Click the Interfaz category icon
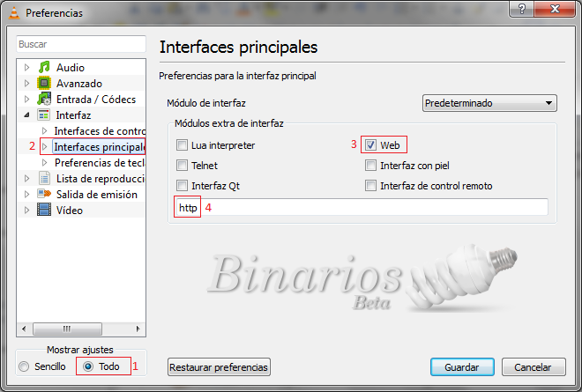Screen dimensions: 582x392 pyautogui.click(x=43, y=115)
